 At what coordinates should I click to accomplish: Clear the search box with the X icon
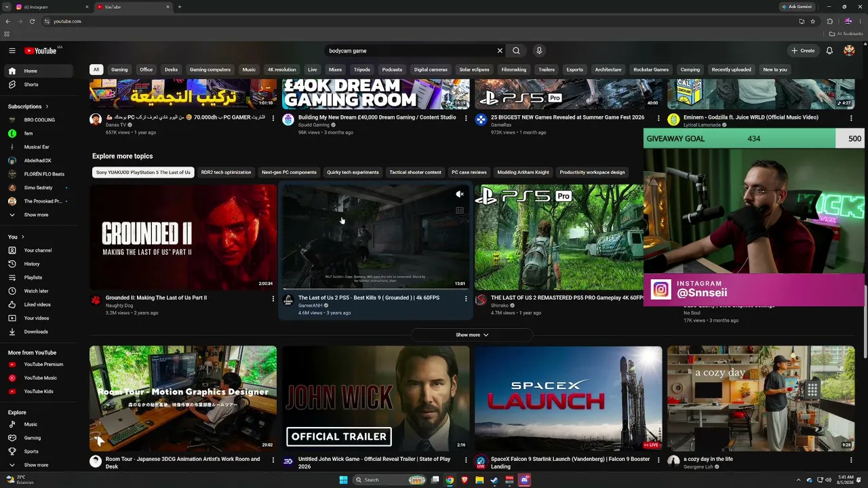point(500,51)
